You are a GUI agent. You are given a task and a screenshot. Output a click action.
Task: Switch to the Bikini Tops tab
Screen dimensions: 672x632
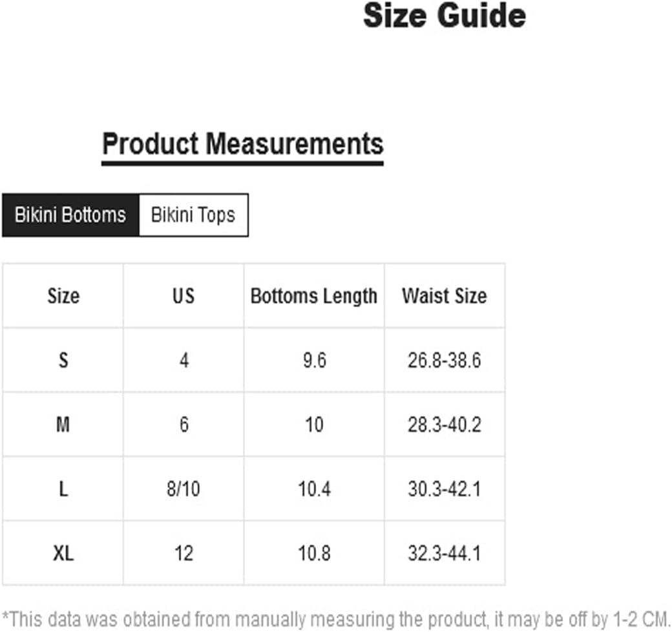tap(194, 215)
